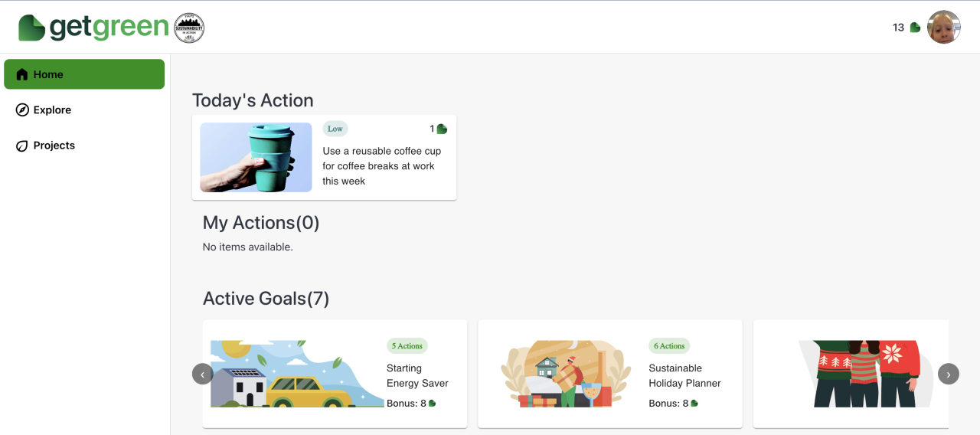Open the user profile avatar

pos(943,28)
